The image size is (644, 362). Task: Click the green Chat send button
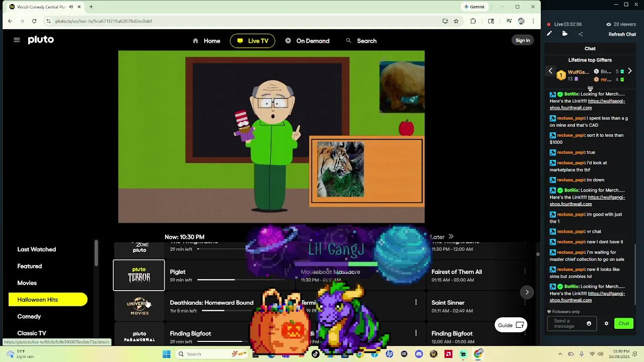624,324
